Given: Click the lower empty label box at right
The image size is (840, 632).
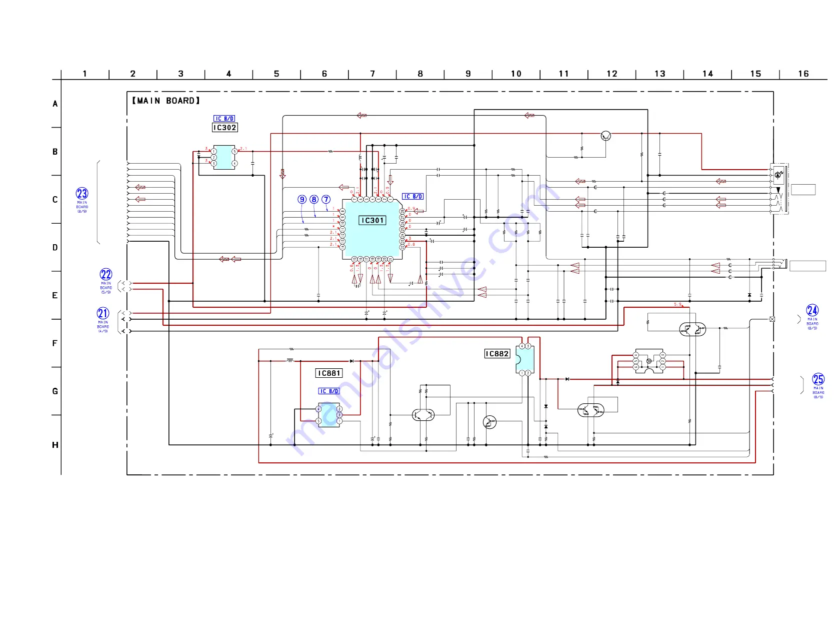Looking at the screenshot, I should click(x=807, y=266).
